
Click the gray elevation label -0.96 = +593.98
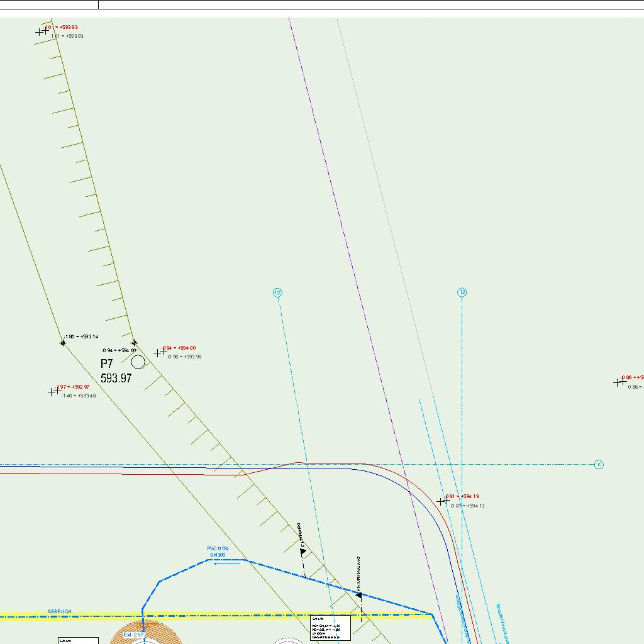pos(184,357)
